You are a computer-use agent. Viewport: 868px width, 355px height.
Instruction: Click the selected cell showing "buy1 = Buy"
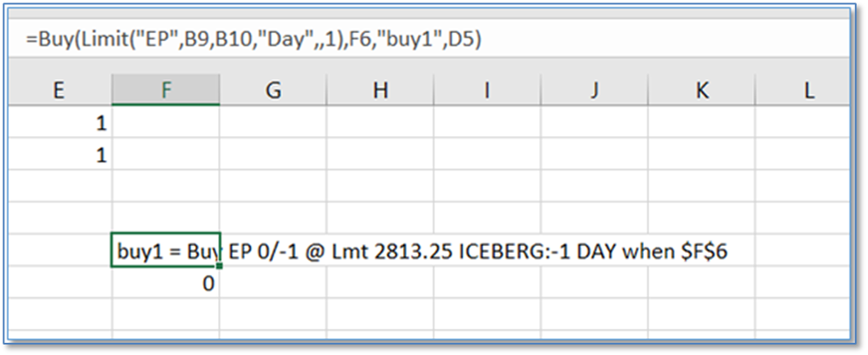pyautogui.click(x=166, y=251)
